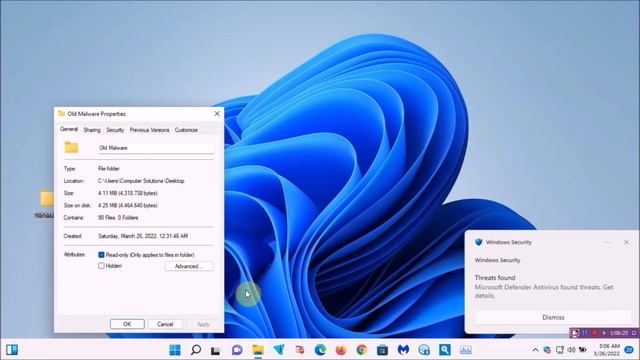Switch to the Sharing tab
640x360 pixels.
[x=92, y=130]
